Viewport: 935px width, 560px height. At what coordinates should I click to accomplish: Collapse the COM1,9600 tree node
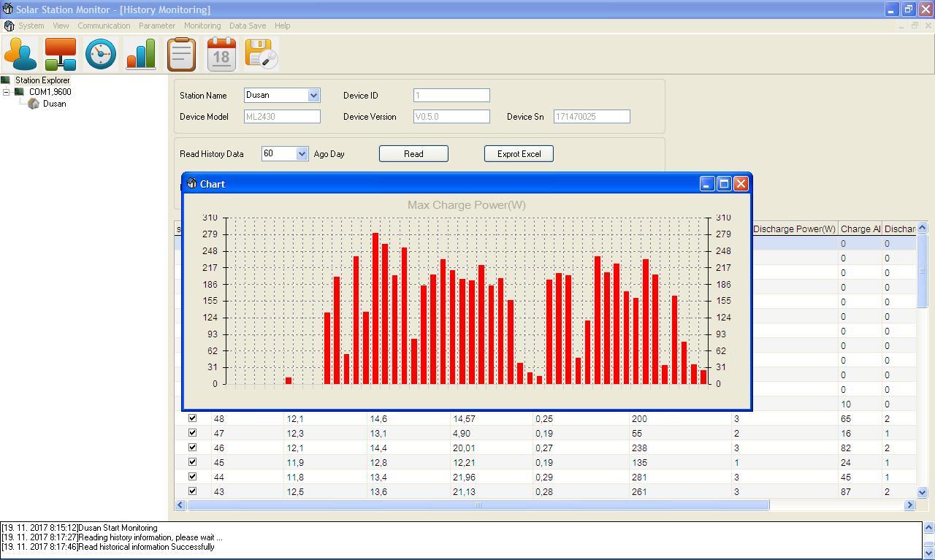tap(7, 92)
